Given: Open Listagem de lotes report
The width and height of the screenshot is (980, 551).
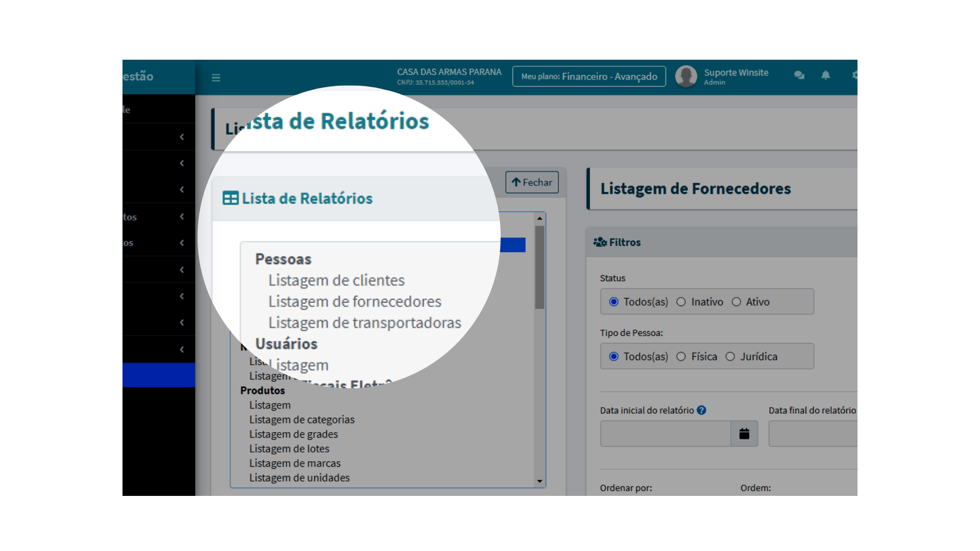Looking at the screenshot, I should [289, 448].
